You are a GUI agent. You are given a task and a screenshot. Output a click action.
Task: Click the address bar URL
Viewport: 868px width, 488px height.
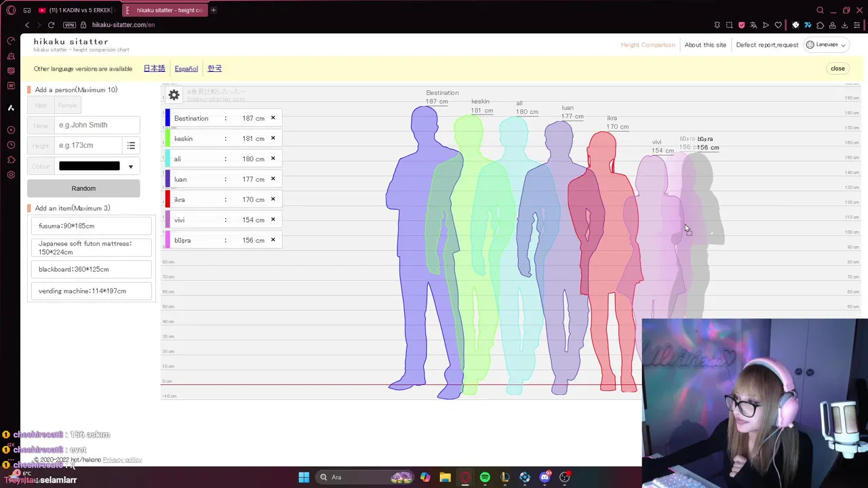click(123, 25)
